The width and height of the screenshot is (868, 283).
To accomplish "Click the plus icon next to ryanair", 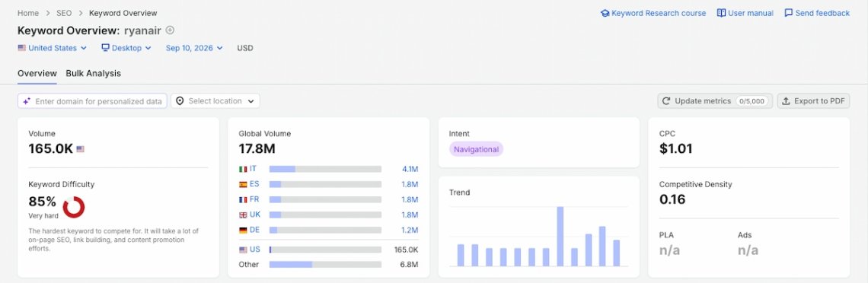I will [170, 30].
